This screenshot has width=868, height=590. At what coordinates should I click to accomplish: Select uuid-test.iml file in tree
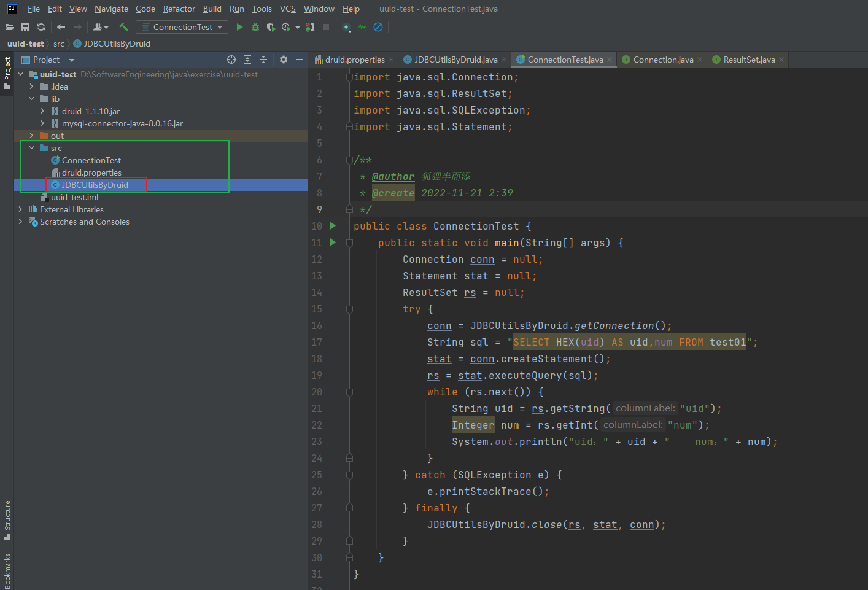74,197
